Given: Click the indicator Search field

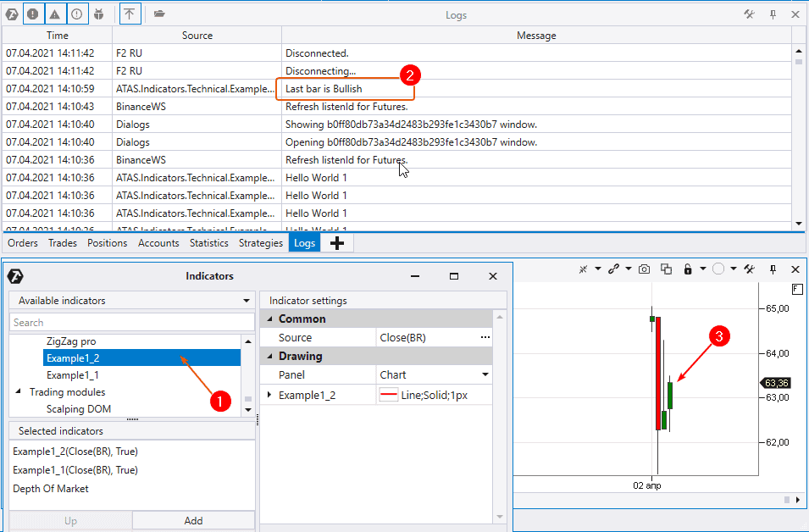Looking at the screenshot, I should pos(132,323).
